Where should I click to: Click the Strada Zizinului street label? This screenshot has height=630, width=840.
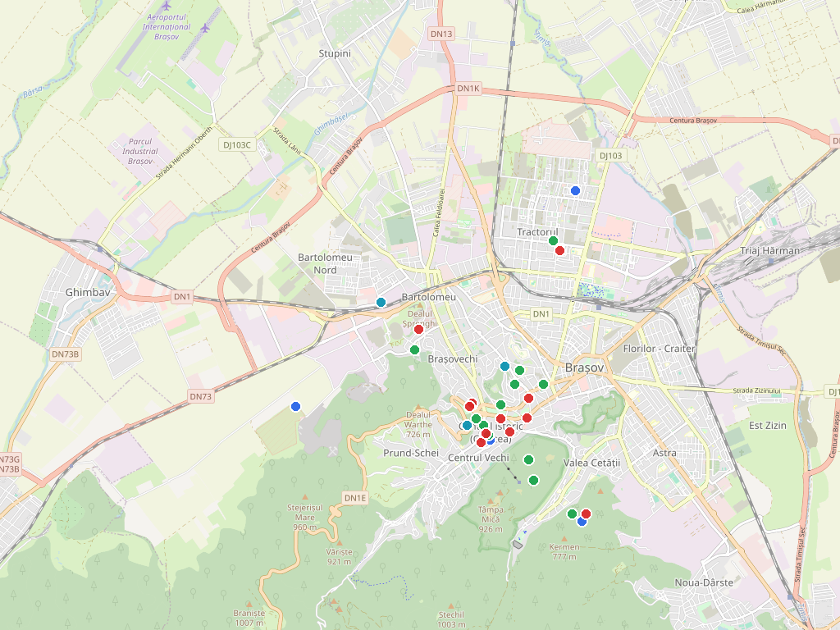pyautogui.click(x=757, y=390)
